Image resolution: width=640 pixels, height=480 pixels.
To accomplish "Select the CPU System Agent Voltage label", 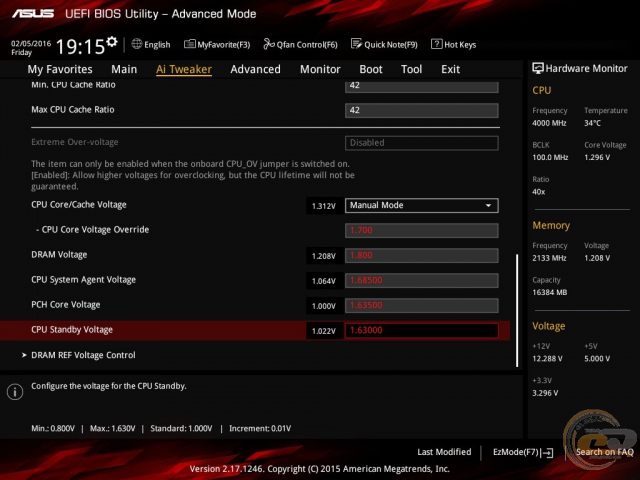I will point(83,280).
